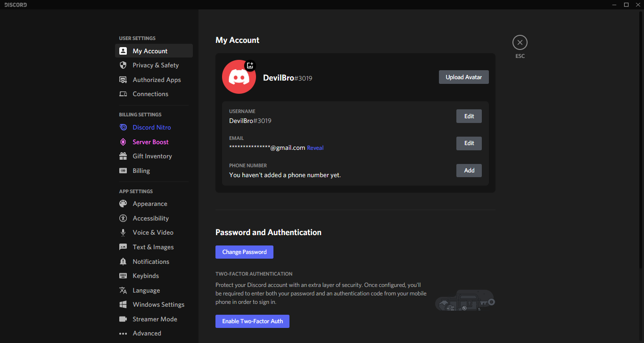Viewport: 644px width, 343px height.
Task: Click the Discord Nitro icon
Action: click(123, 127)
